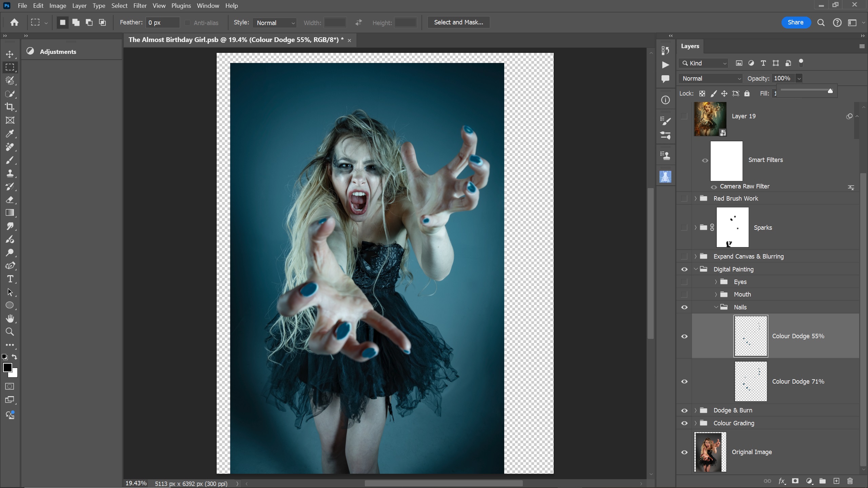Select the Crop tool

click(10, 107)
